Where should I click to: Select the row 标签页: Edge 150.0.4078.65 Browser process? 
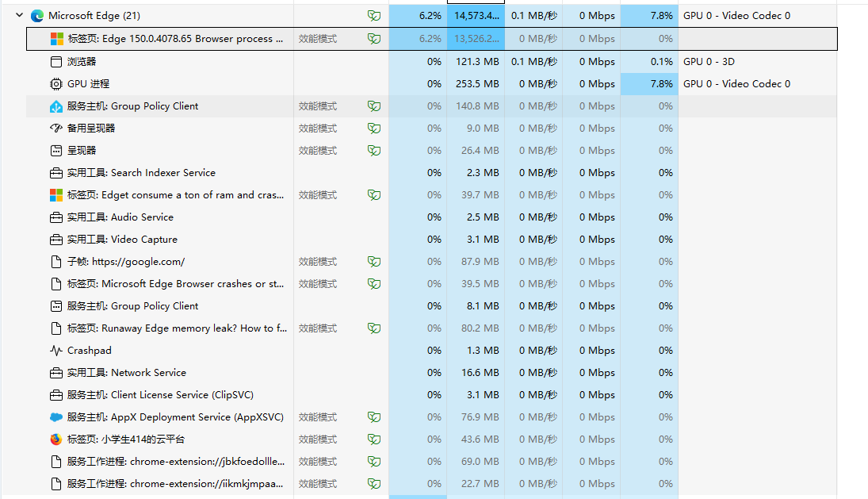(432, 39)
